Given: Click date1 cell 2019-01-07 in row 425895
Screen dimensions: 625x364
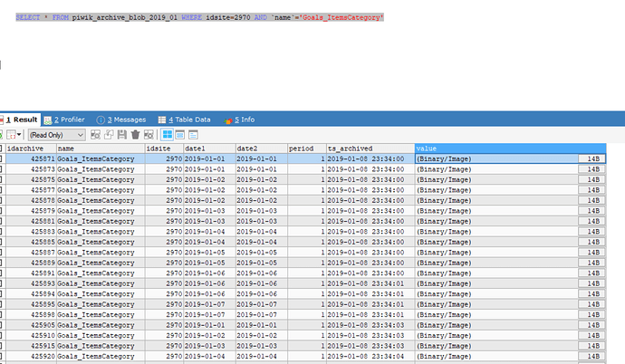Looking at the screenshot, I should 209,304.
